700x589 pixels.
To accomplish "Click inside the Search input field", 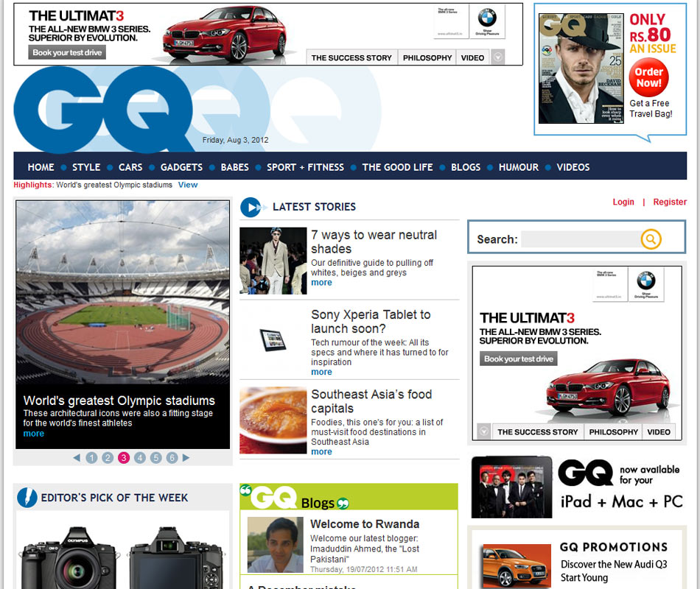I will click(x=581, y=239).
